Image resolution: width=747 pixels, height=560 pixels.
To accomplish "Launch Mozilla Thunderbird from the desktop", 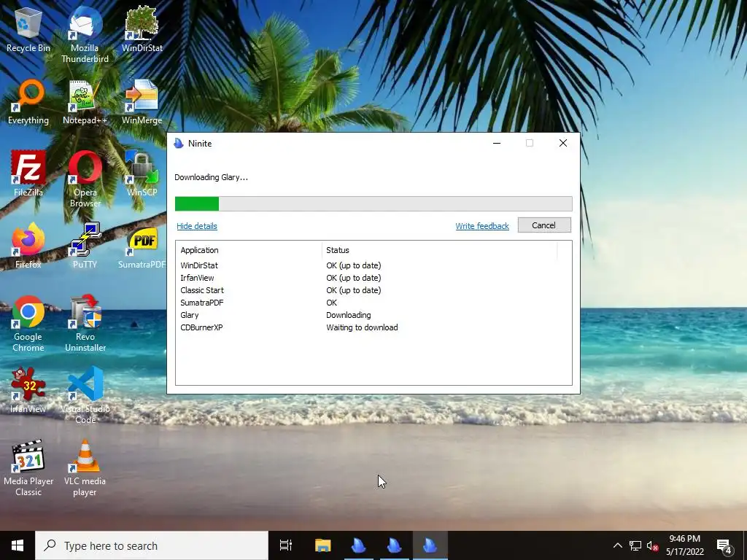I will coord(85,36).
